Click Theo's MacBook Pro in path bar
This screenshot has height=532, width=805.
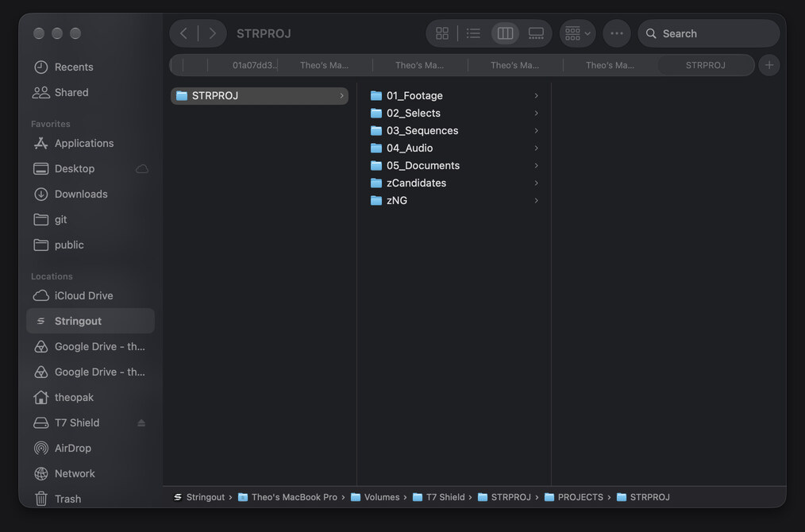coord(287,497)
